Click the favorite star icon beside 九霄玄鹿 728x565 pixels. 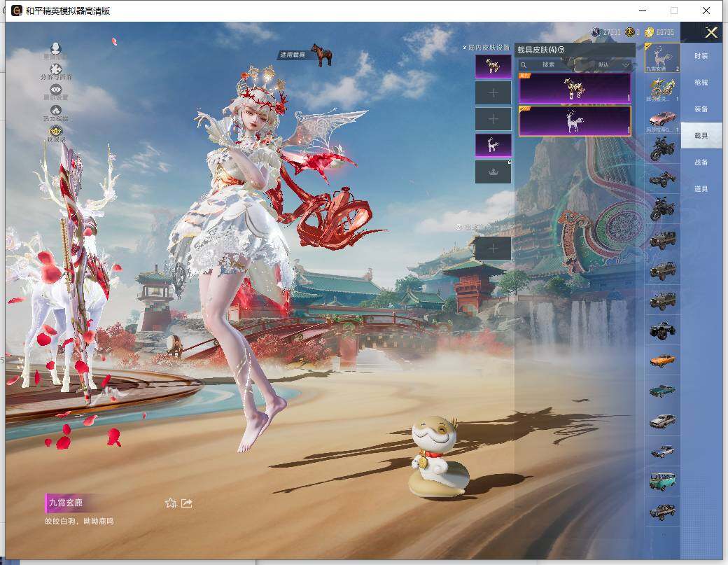coord(170,503)
